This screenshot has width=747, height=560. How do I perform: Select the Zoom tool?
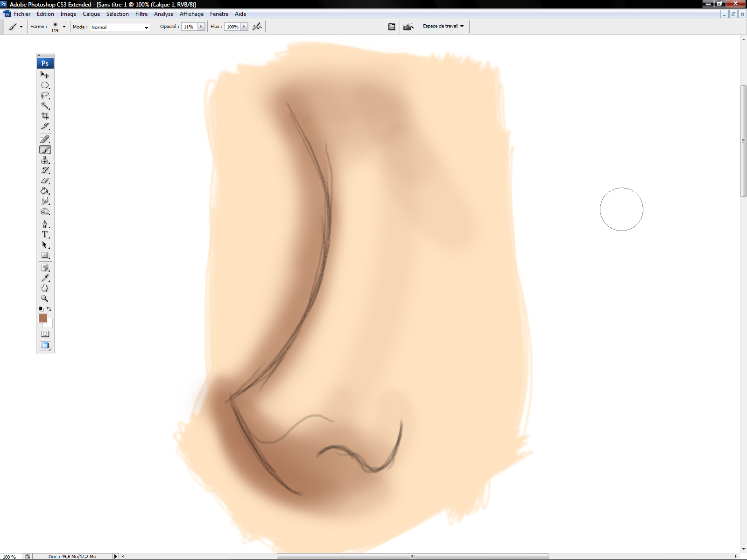[45, 299]
